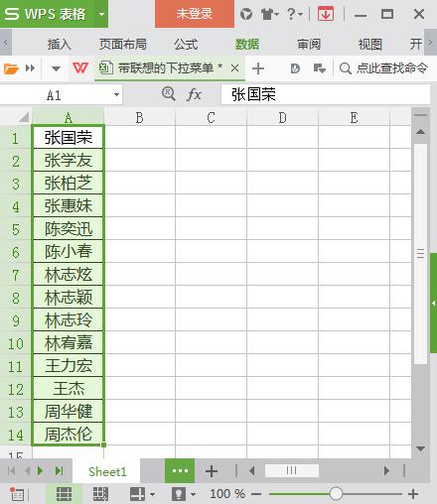Click the zoom slider handle
The height and width of the screenshot is (504, 437).
(336, 494)
